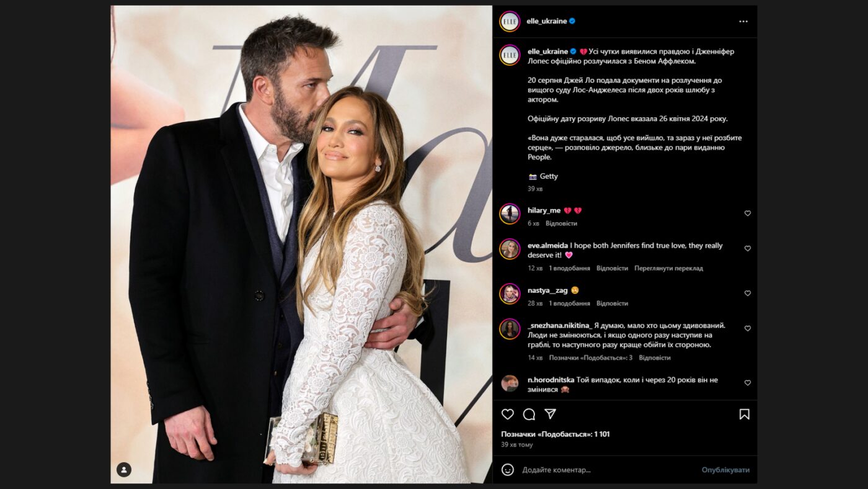
Task: Open _snezhana.nikitina_ profile avatar
Action: (x=510, y=329)
